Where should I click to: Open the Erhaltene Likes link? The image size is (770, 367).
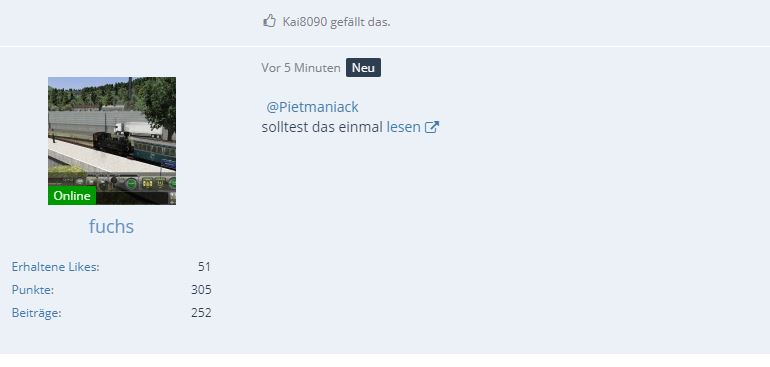click(x=55, y=267)
